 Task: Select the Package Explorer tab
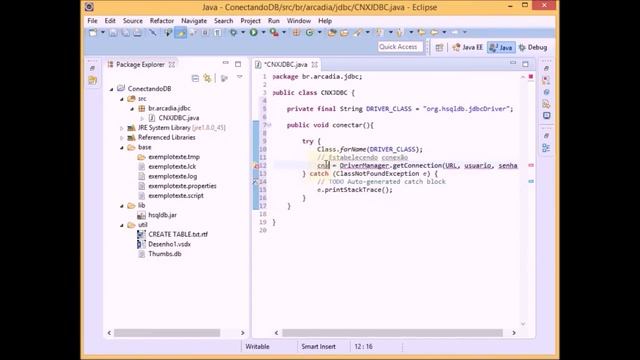(140, 64)
